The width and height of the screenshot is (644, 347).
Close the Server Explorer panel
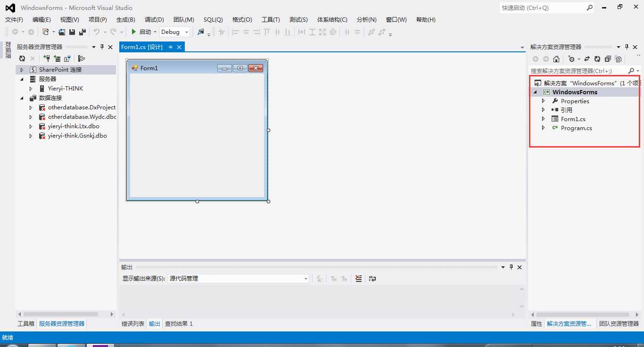click(x=110, y=47)
